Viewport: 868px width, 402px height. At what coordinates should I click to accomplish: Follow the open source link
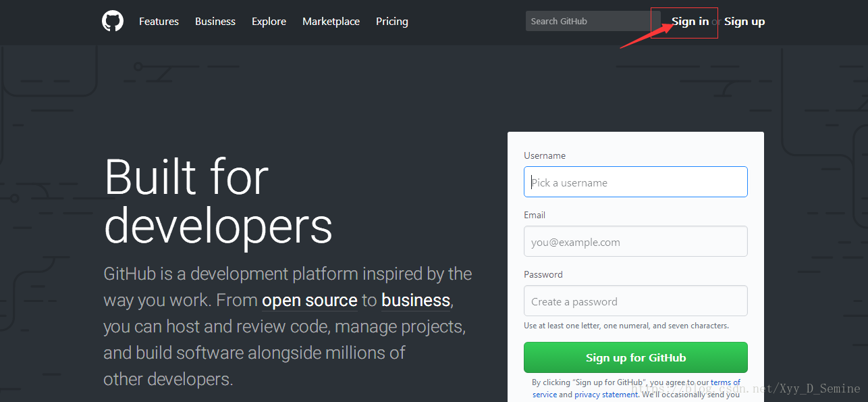310,301
